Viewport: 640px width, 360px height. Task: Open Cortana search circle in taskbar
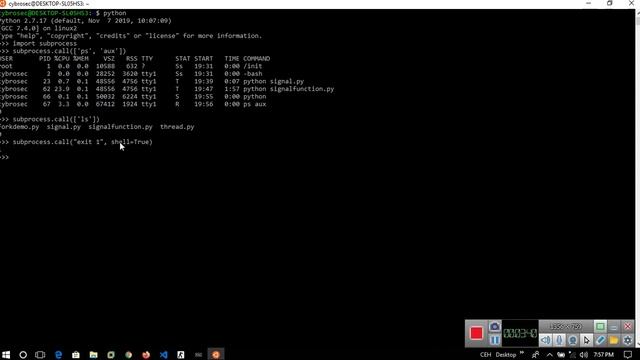(x=23, y=355)
